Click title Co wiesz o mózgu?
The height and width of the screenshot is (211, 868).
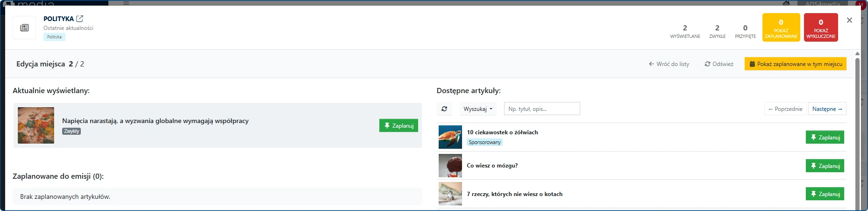point(492,166)
